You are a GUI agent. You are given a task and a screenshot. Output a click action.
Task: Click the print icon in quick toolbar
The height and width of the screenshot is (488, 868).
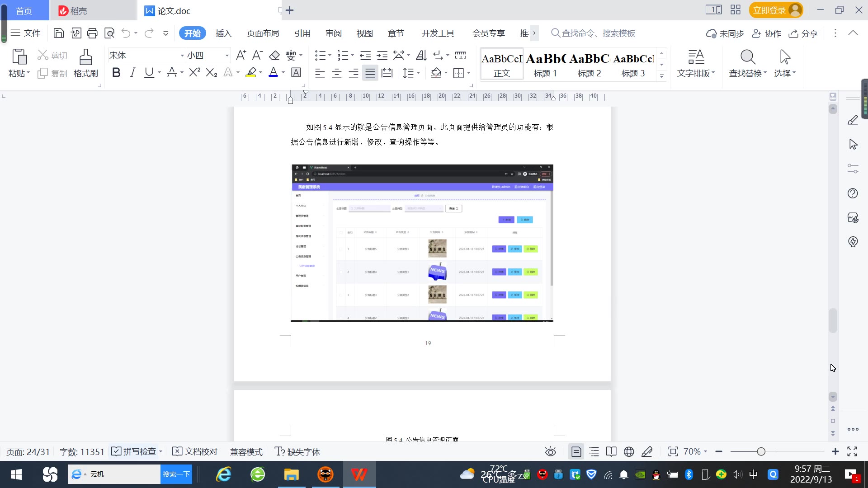click(x=92, y=33)
